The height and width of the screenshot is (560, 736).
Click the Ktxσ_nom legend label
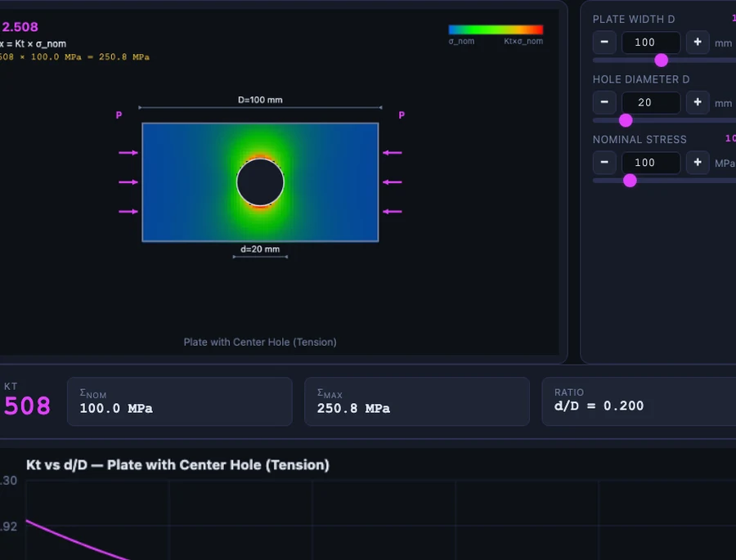pyautogui.click(x=523, y=42)
